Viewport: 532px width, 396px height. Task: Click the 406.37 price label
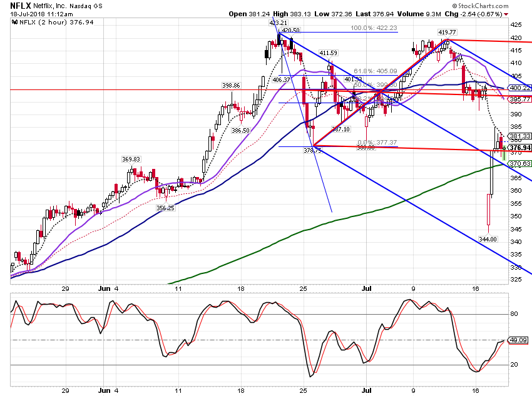282,79
